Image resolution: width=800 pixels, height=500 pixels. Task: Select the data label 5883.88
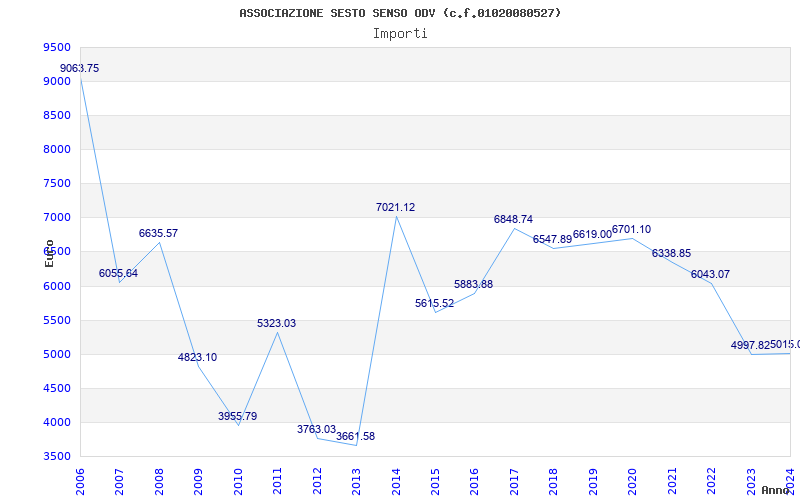(x=473, y=285)
